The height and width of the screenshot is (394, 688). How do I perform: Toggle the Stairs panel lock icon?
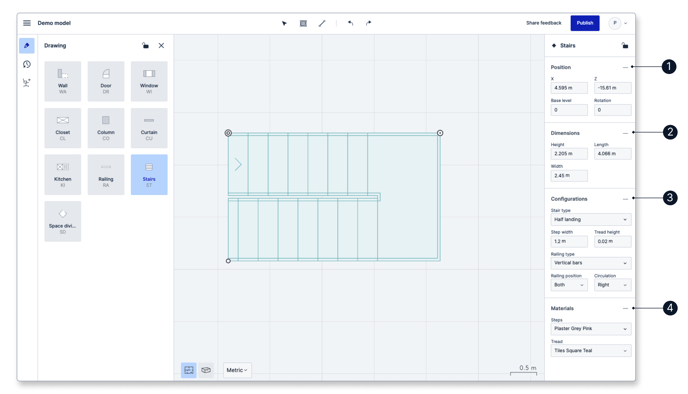[625, 45]
